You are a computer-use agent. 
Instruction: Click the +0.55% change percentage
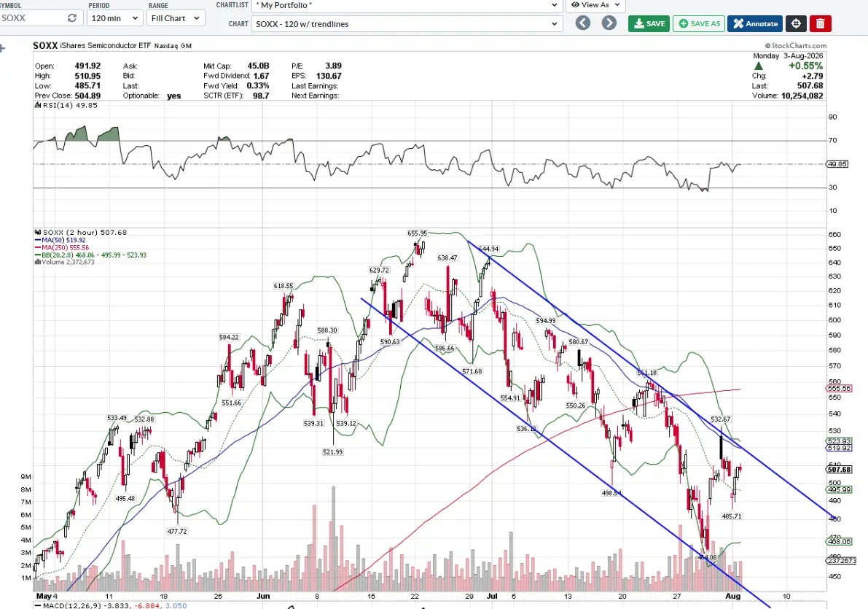(x=805, y=66)
